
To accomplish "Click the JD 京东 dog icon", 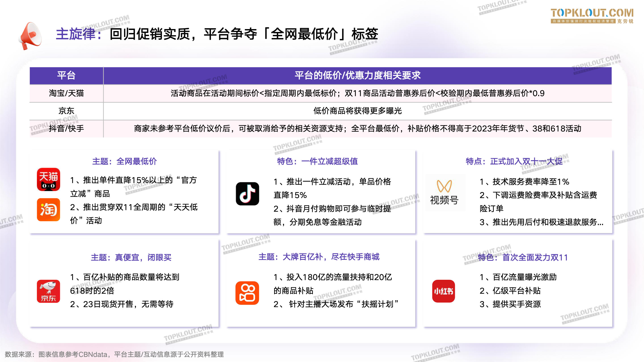I will pyautogui.click(x=49, y=291).
